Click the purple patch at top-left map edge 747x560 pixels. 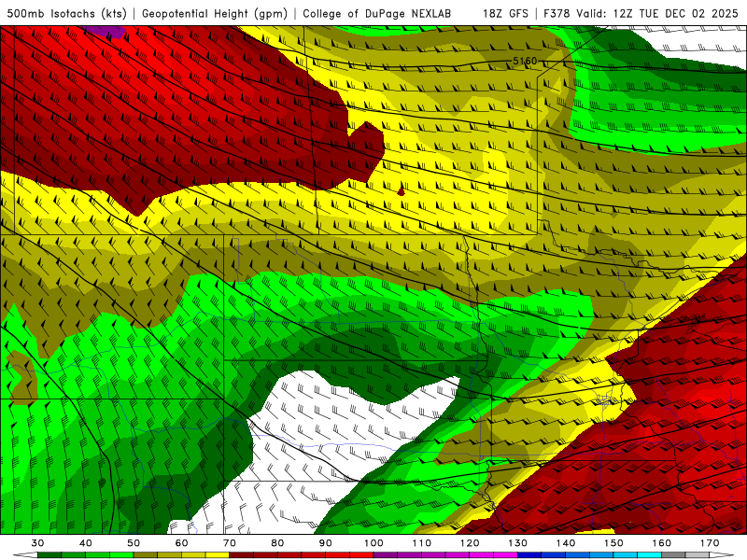[x=105, y=32]
